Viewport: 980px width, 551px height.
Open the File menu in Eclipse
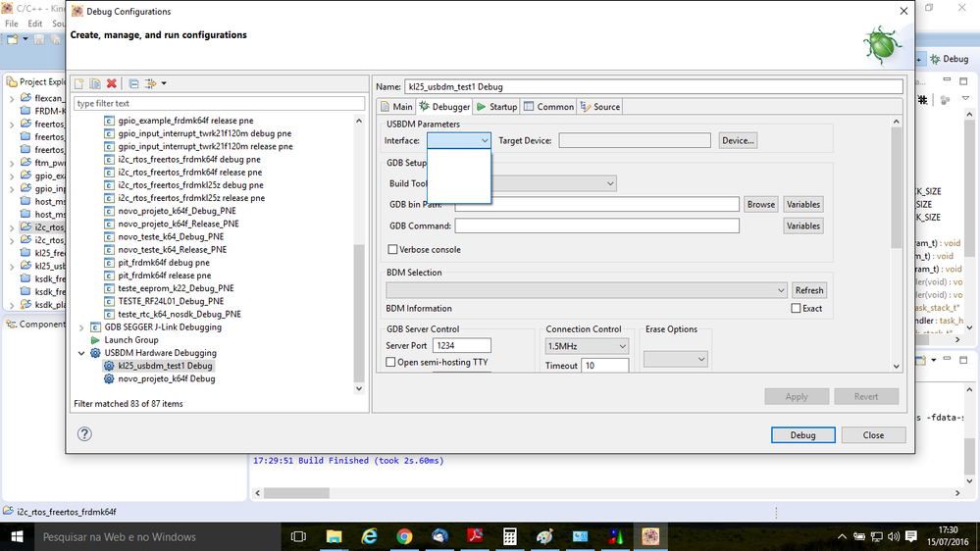pos(11,24)
